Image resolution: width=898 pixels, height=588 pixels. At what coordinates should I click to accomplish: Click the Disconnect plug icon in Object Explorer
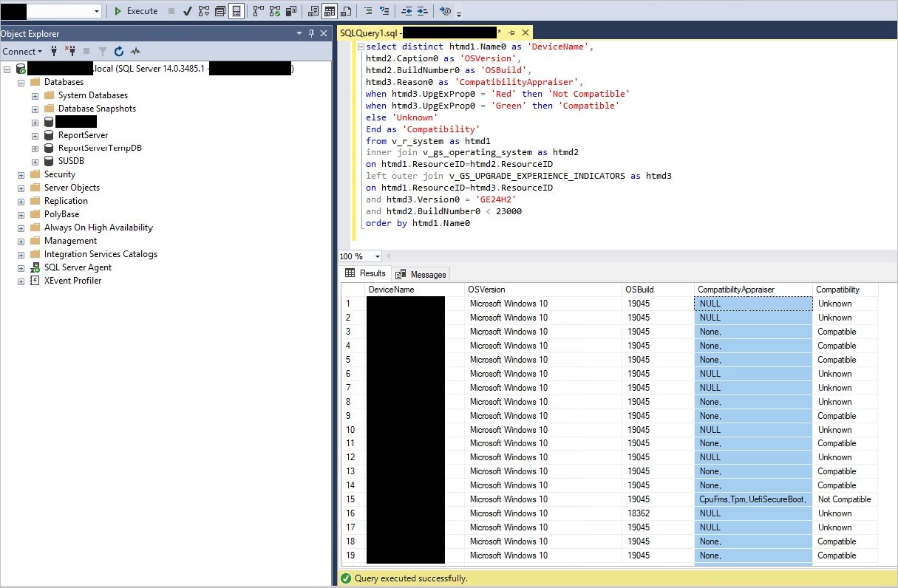[x=70, y=52]
